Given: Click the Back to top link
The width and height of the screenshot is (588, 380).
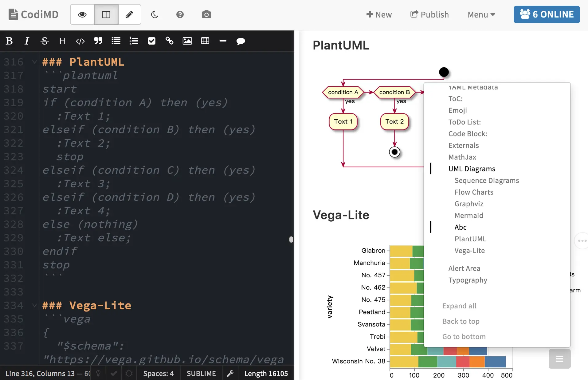Looking at the screenshot, I should click(x=461, y=321).
